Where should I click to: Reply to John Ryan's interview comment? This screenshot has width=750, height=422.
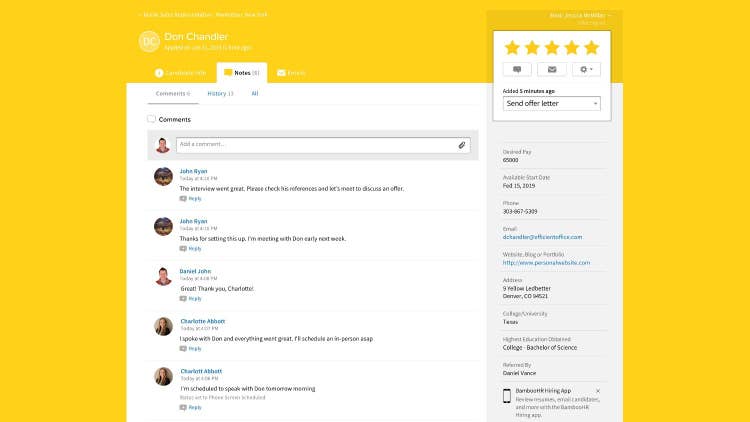pyautogui.click(x=194, y=198)
